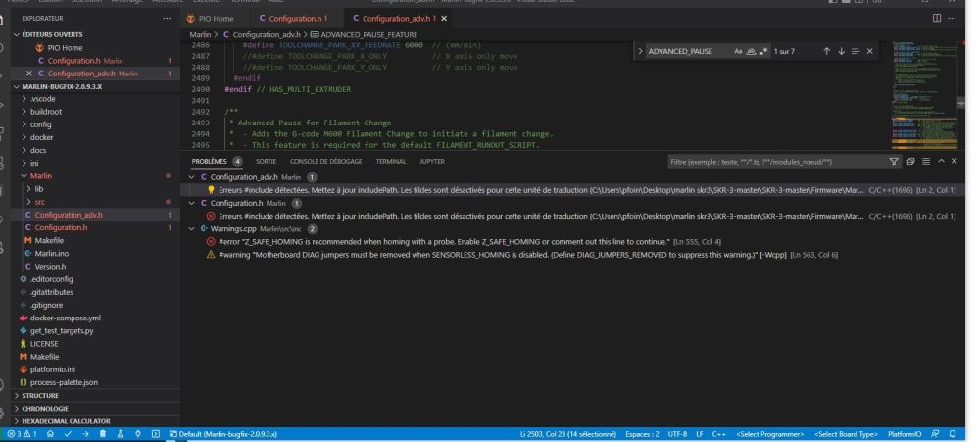Open editor more actions ellipsis

tap(952, 18)
